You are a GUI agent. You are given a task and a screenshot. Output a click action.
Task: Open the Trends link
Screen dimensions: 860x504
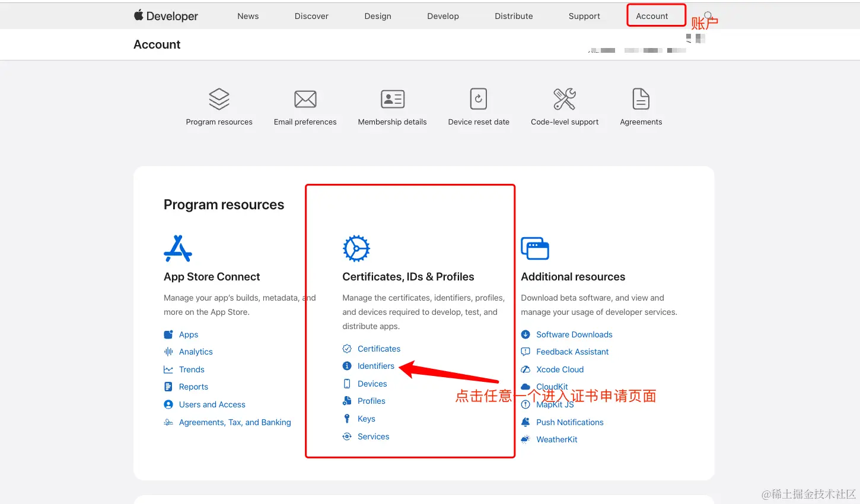coord(192,369)
